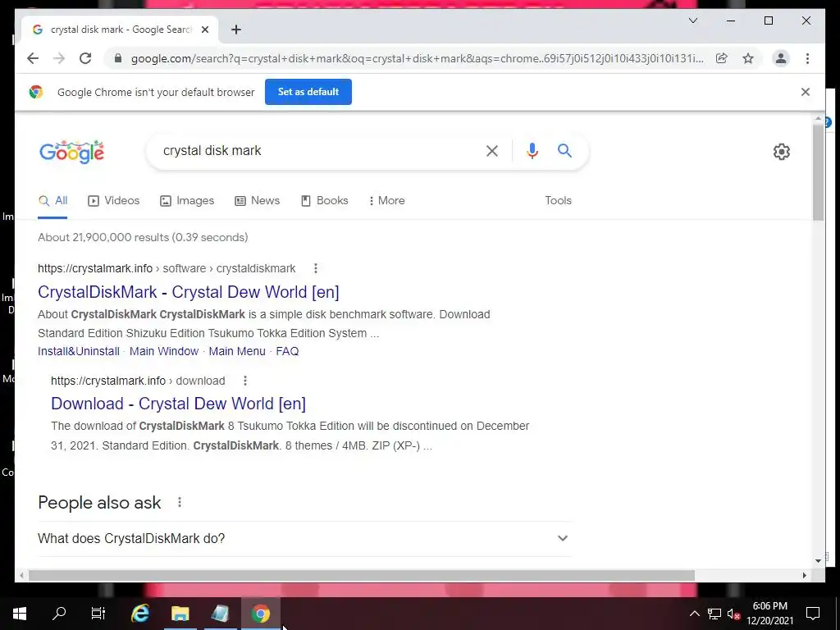Click the Chrome icon in taskbar
The image size is (840, 630).
pos(261,614)
